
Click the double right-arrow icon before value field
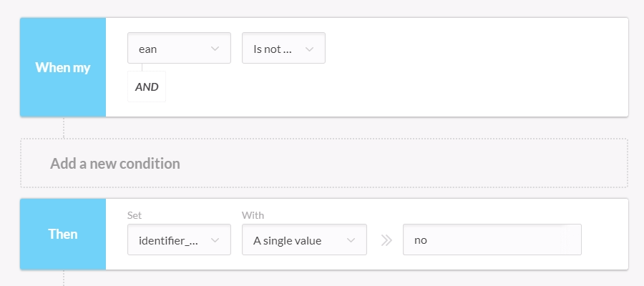386,240
